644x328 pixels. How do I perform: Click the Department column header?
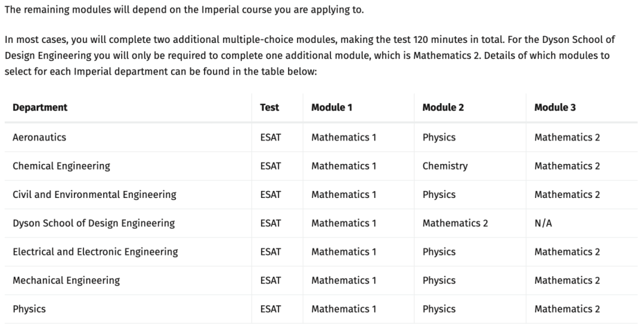[40, 107]
